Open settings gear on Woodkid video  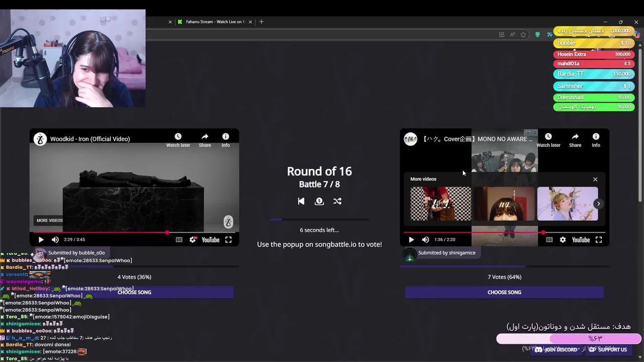pyautogui.click(x=193, y=240)
